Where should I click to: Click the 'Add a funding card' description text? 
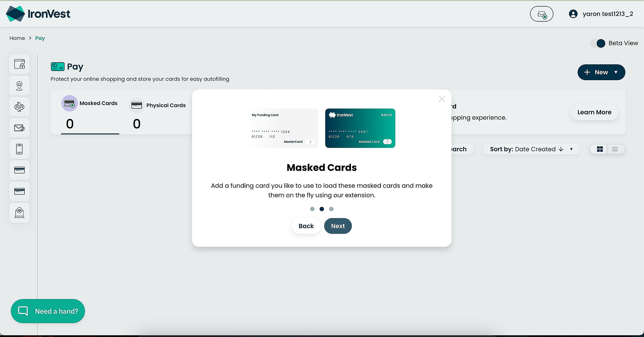coord(322,190)
